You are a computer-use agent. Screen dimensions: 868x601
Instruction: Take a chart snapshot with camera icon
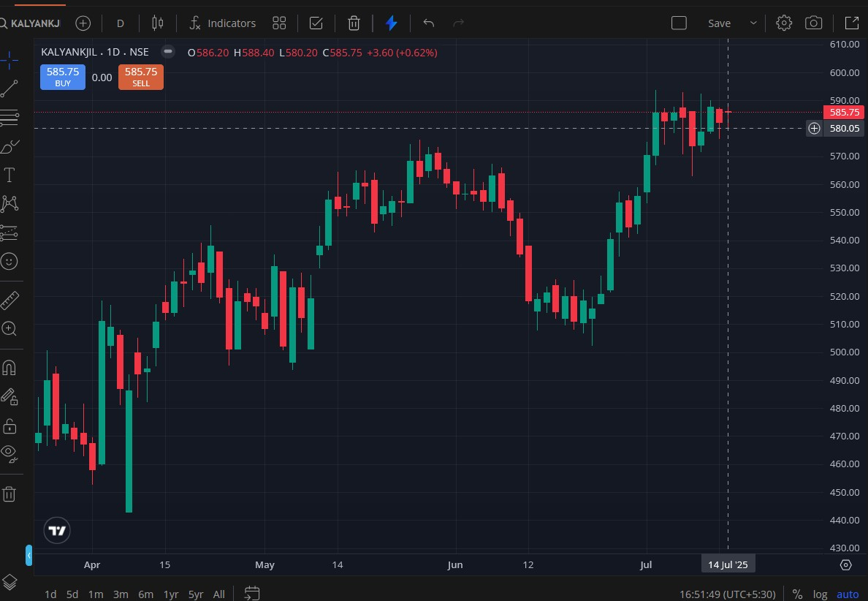[813, 23]
